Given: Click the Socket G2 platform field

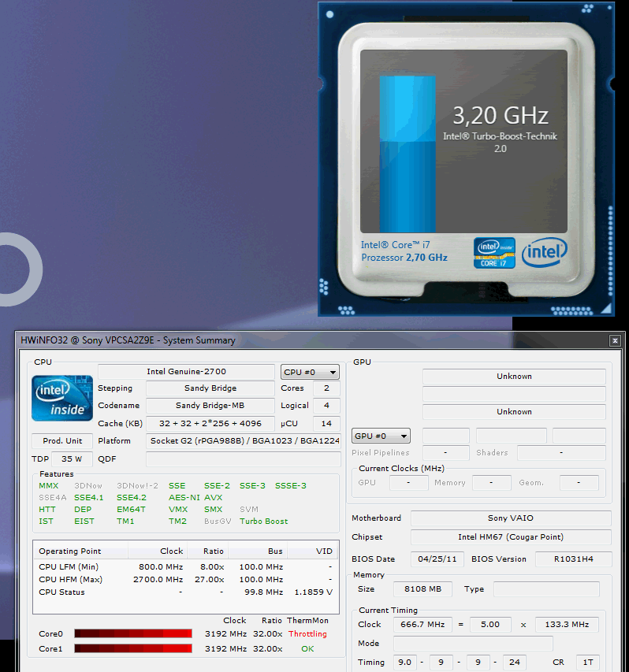Looking at the screenshot, I should click(x=243, y=440).
